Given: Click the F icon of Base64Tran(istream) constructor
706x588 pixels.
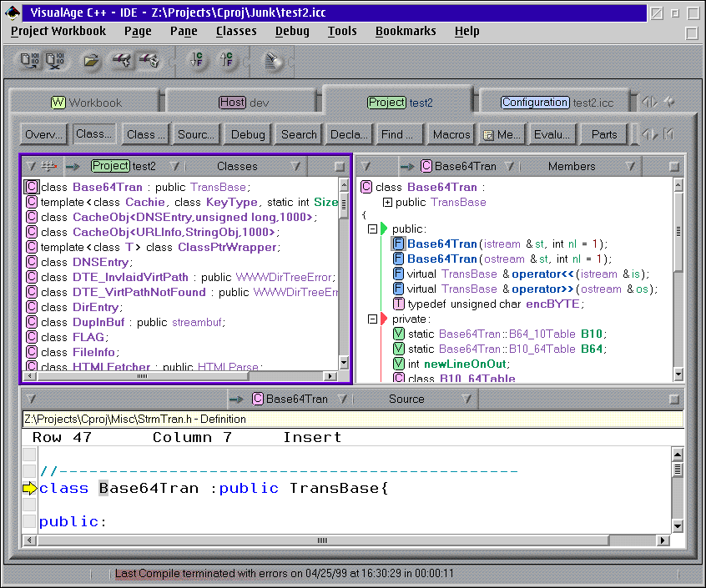Looking at the screenshot, I should [x=398, y=244].
